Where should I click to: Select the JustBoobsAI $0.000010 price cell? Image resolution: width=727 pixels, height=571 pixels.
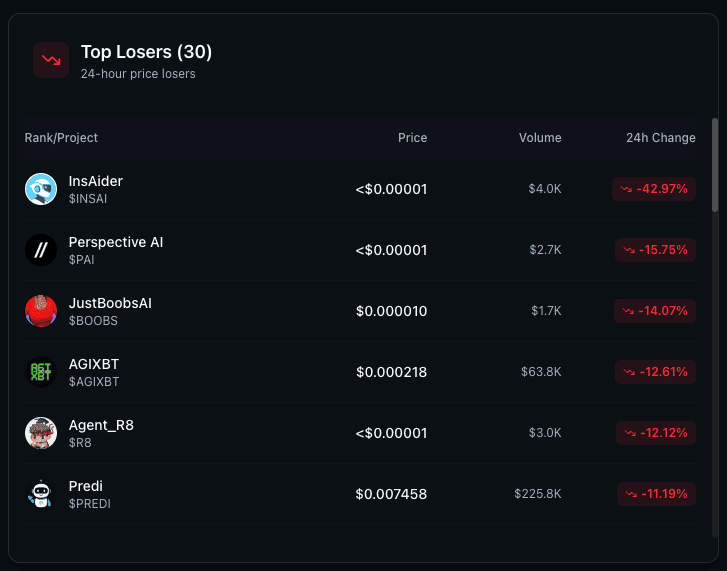(391, 311)
